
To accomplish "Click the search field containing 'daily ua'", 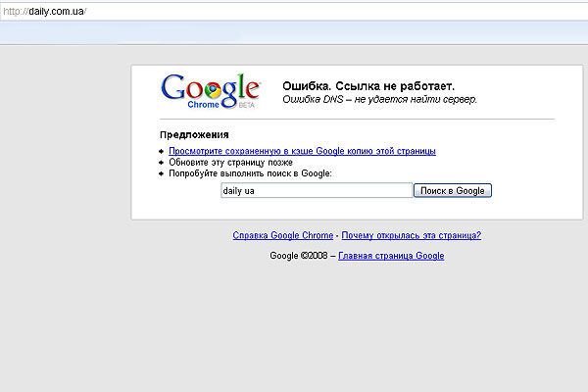I will 317,190.
